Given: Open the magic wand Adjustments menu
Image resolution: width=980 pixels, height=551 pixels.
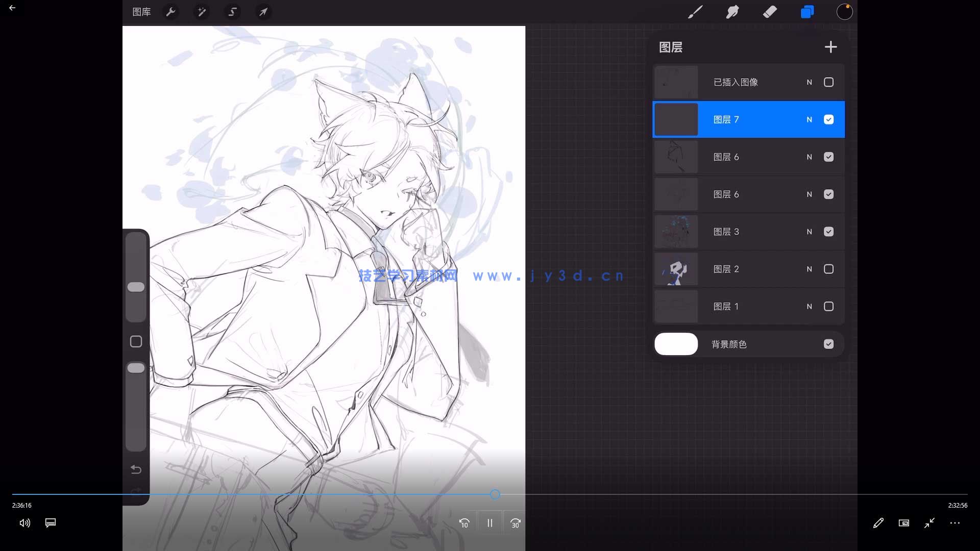Looking at the screenshot, I should (202, 12).
